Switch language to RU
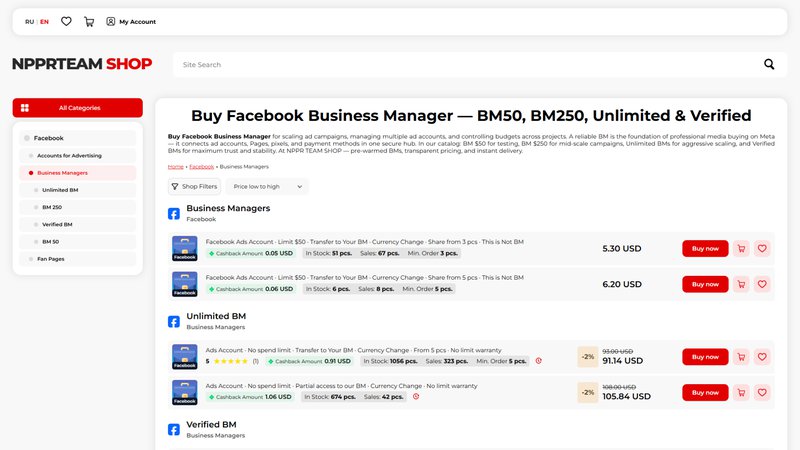Image resolution: width=800 pixels, height=450 pixels. pos(30,21)
